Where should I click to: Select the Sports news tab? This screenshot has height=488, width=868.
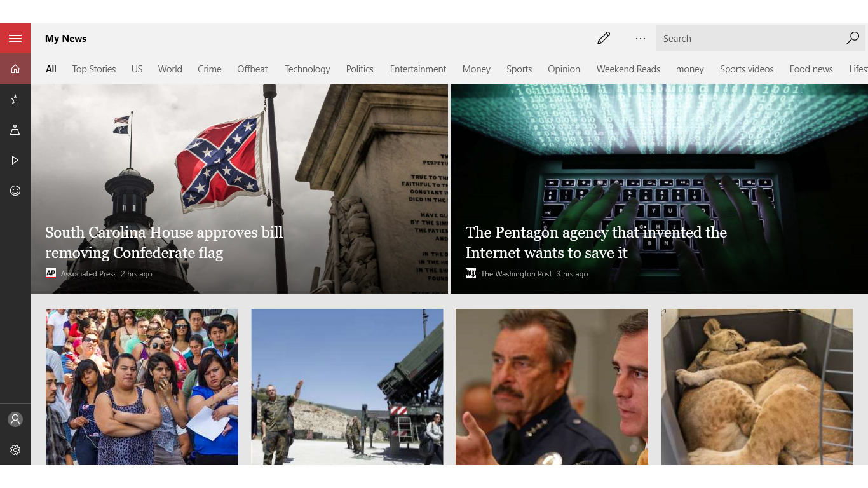pos(519,69)
